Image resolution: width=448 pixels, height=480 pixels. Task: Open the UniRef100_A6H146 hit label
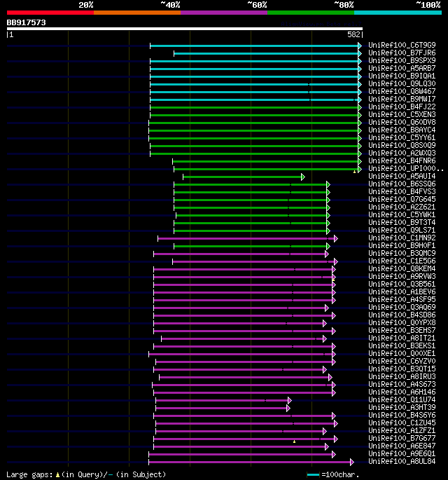pyautogui.click(x=402, y=392)
